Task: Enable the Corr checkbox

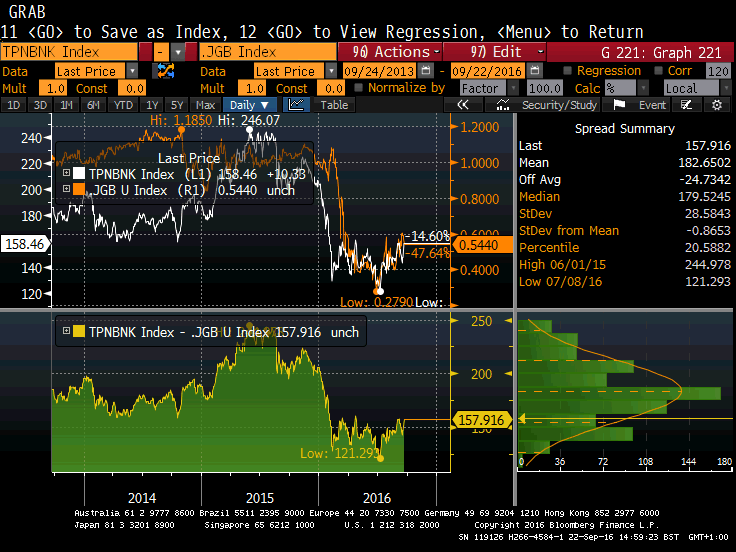Action: click(659, 70)
